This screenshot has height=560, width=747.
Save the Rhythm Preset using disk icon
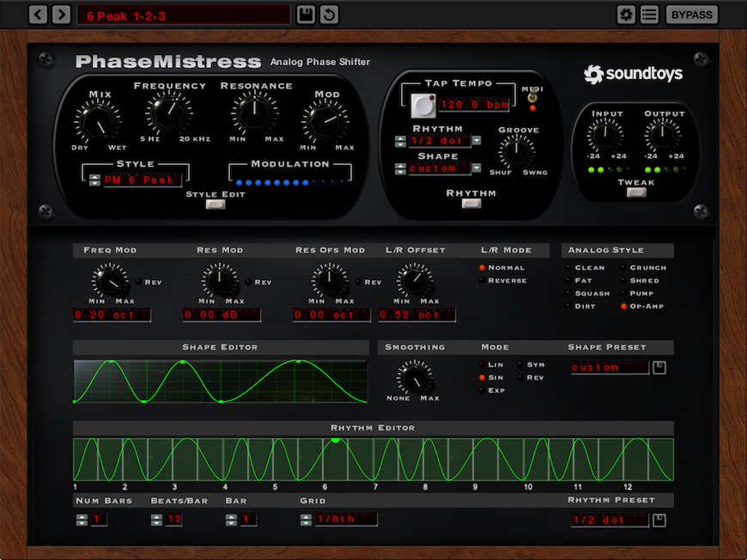point(659,520)
